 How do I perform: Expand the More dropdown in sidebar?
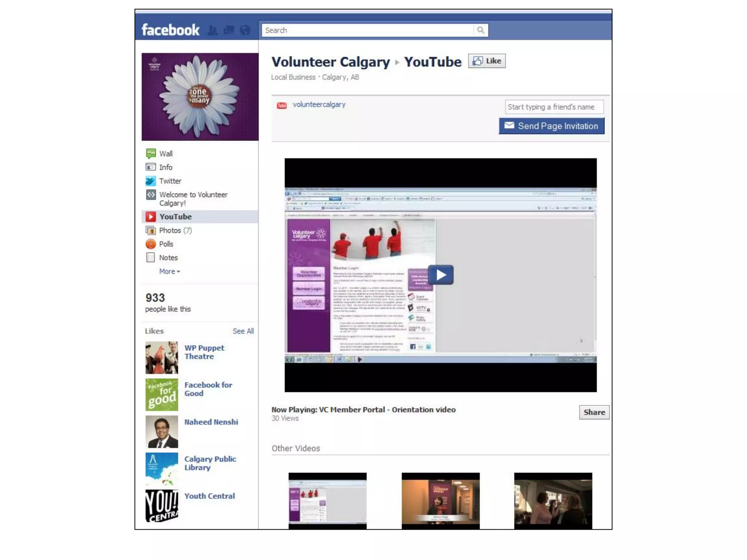point(170,271)
